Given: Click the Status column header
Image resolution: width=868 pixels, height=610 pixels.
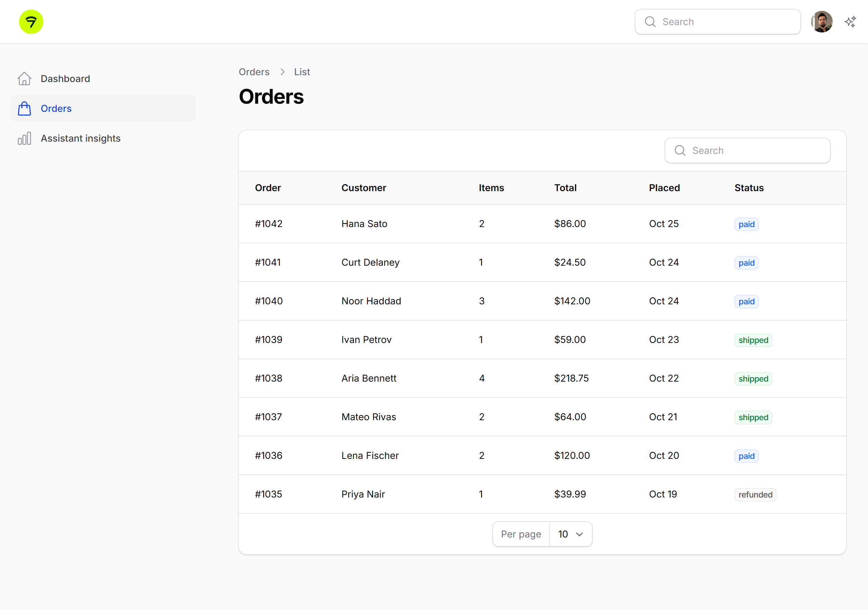Looking at the screenshot, I should (x=749, y=188).
